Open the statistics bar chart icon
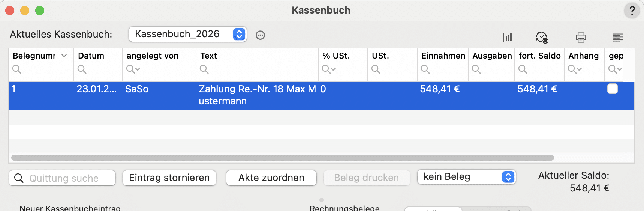 pyautogui.click(x=508, y=37)
